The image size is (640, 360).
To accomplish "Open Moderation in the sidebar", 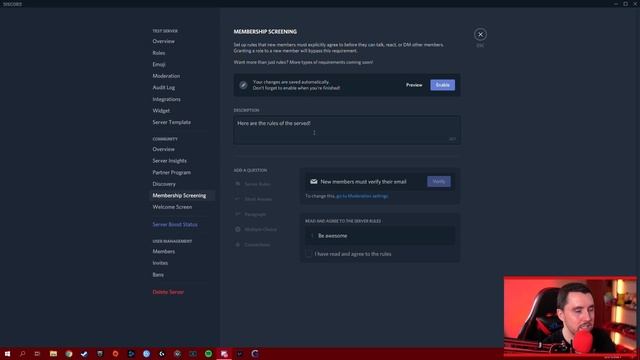I will tap(166, 76).
